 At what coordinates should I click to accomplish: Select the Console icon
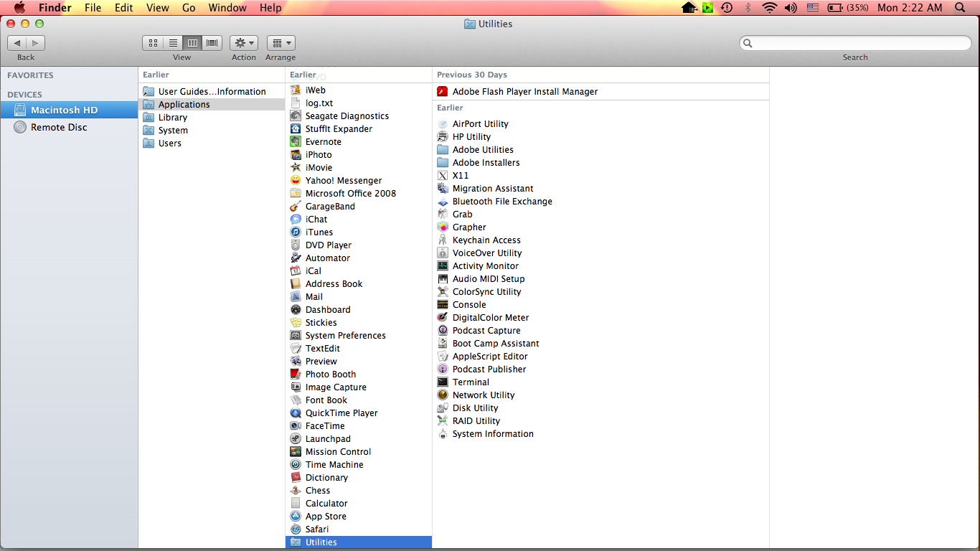pyautogui.click(x=443, y=305)
